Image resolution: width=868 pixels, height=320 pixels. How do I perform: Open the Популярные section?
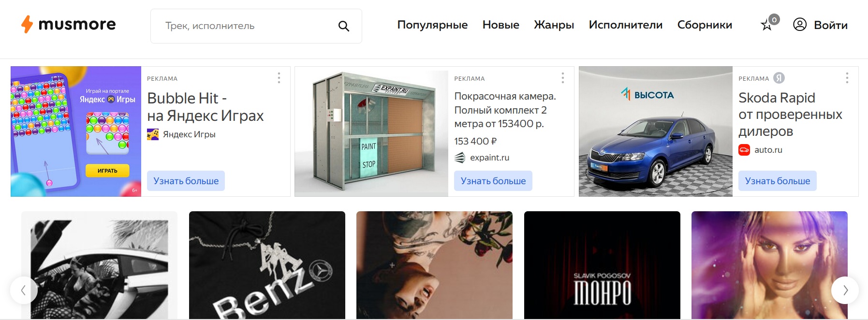click(x=432, y=25)
